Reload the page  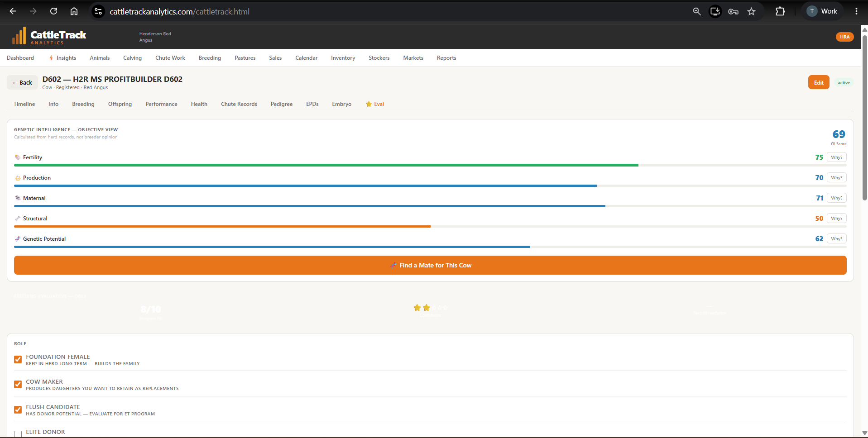(x=53, y=11)
